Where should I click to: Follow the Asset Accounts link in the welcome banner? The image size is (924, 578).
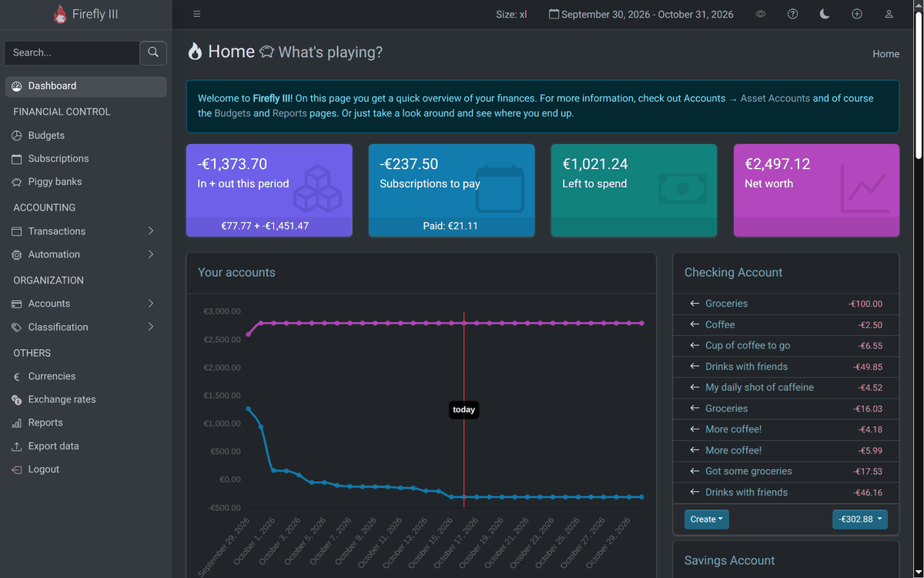pyautogui.click(x=775, y=99)
